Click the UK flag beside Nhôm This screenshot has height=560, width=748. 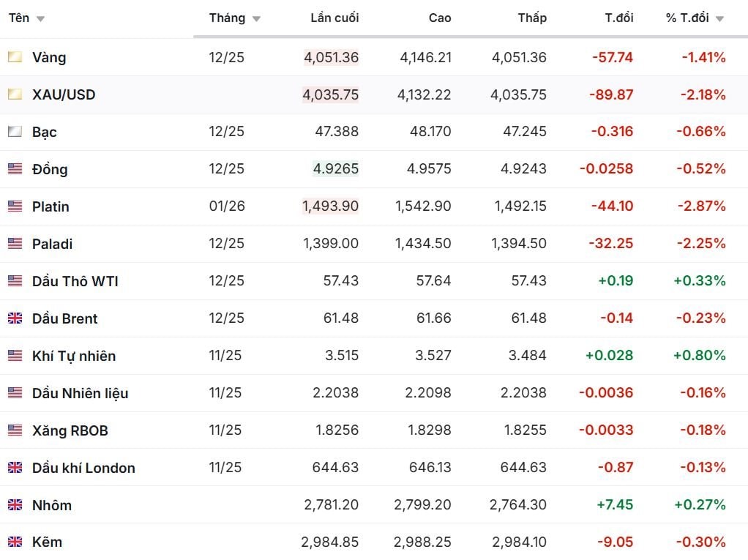pyautogui.click(x=15, y=505)
